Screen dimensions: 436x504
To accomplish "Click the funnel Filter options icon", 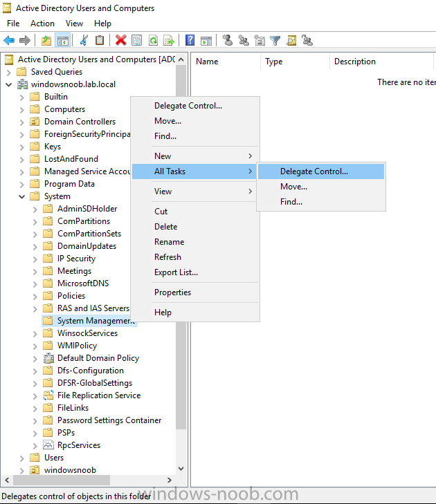I will coord(275,41).
